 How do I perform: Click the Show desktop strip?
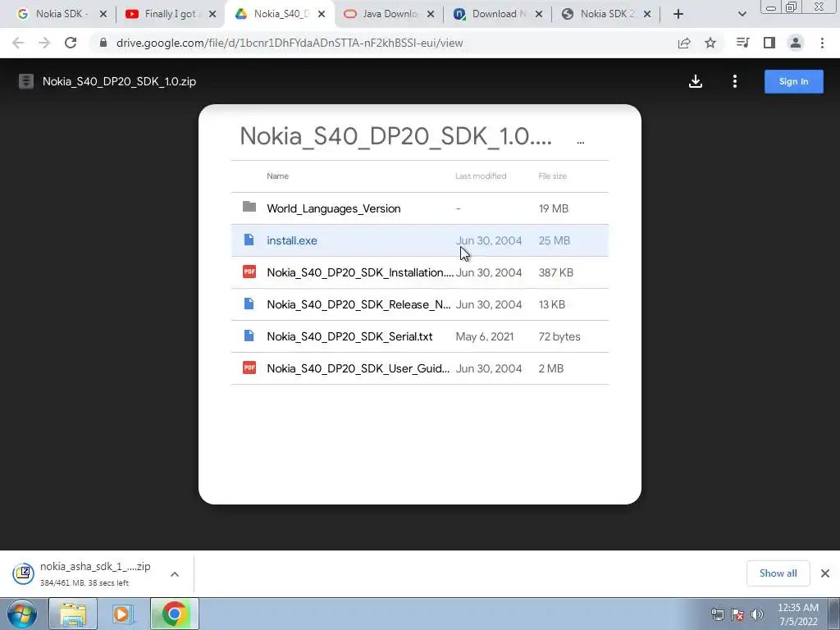point(834,614)
